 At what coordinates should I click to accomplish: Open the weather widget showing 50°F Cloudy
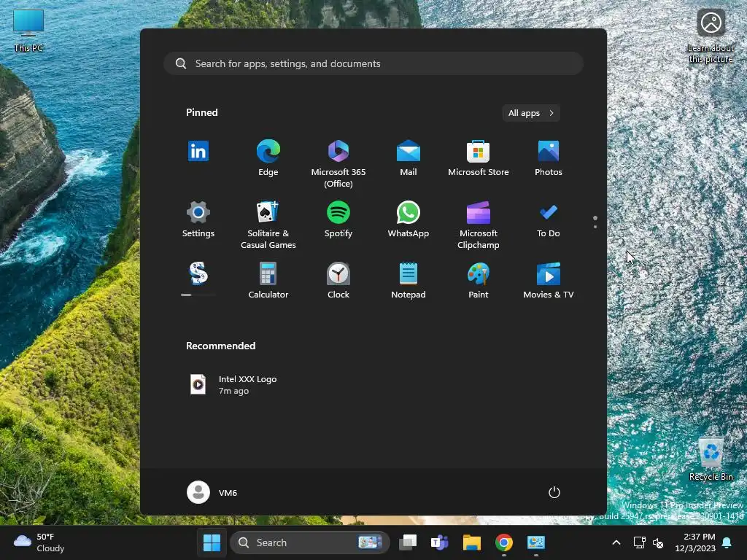(x=39, y=542)
